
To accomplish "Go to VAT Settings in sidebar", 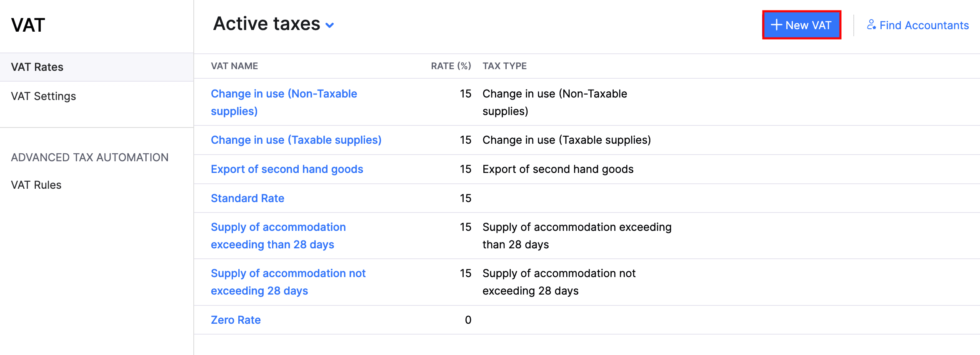I will point(43,96).
